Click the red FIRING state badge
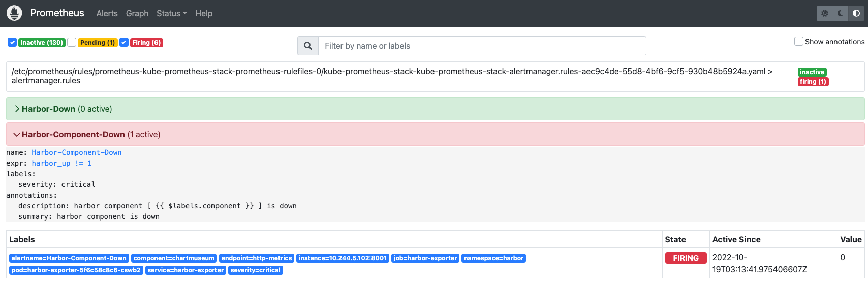Viewport: 868px width, 282px height. [x=686, y=258]
